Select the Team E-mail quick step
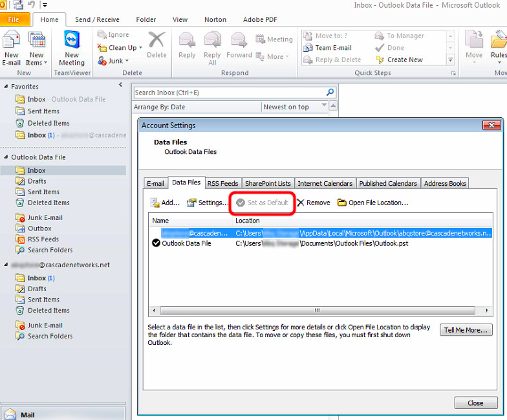Image resolution: width=507 pixels, height=420 pixels. coord(327,48)
